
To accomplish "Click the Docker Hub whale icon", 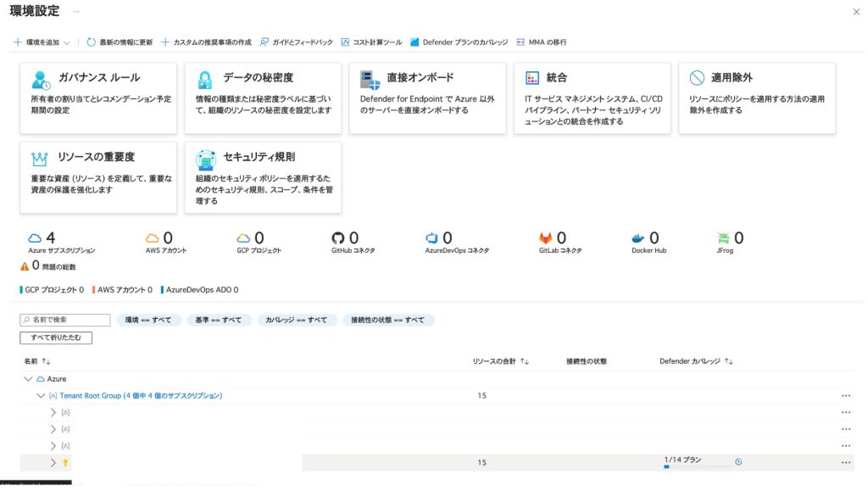I will click(x=639, y=238).
